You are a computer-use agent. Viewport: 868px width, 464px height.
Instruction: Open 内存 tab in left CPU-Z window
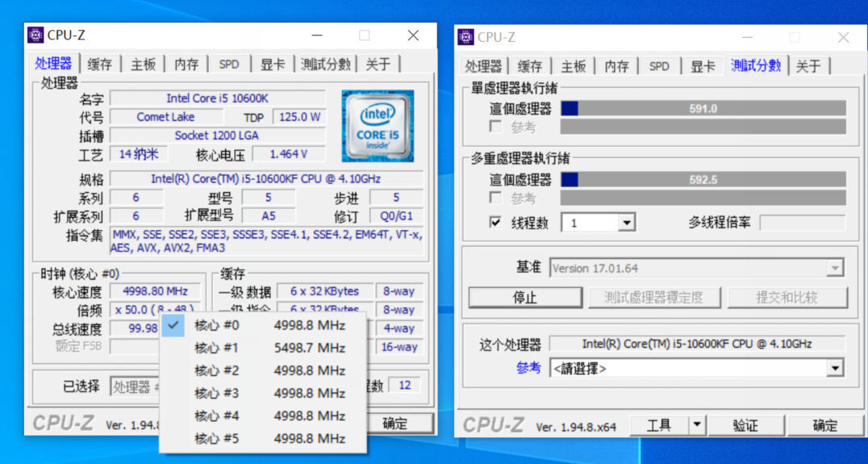[x=186, y=65]
